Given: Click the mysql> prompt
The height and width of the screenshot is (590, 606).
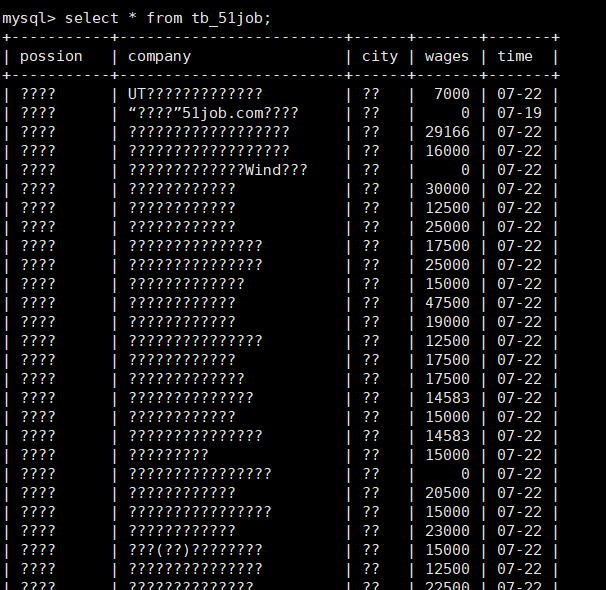Looking at the screenshot, I should coord(29,18).
